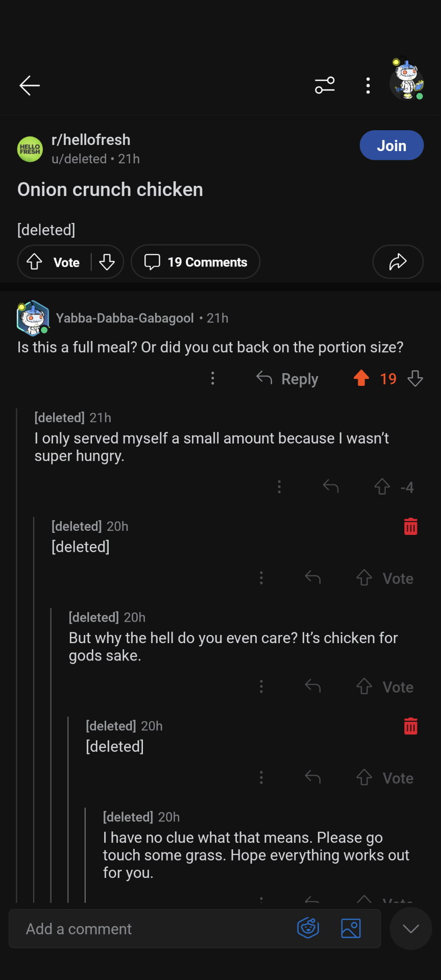Click the emoji avatar icon in comment box

tap(308, 928)
